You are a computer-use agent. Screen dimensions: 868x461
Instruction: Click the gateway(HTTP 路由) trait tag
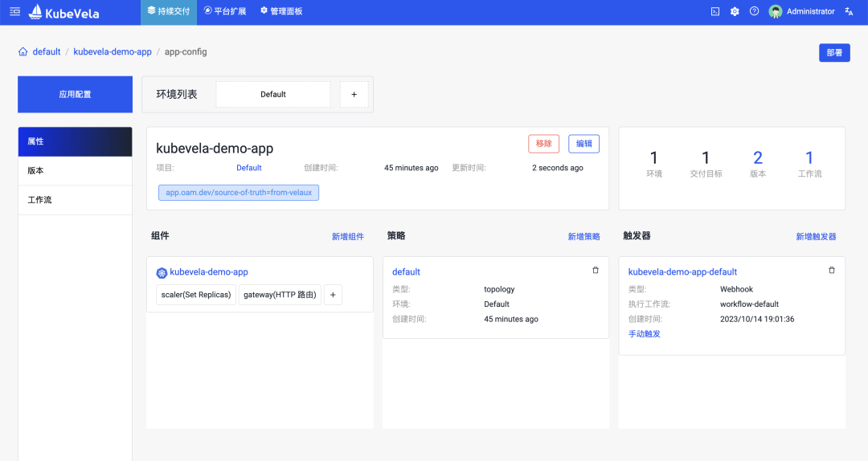tap(280, 295)
